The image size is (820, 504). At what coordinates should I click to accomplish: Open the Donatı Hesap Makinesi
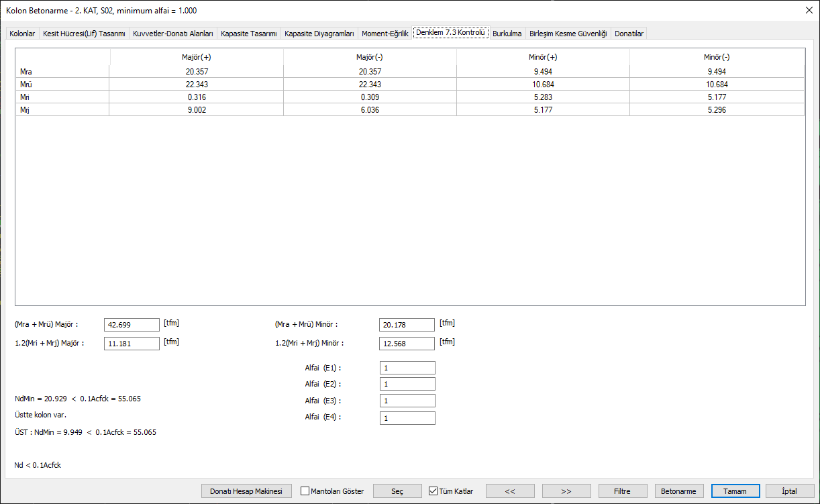pyautogui.click(x=246, y=491)
